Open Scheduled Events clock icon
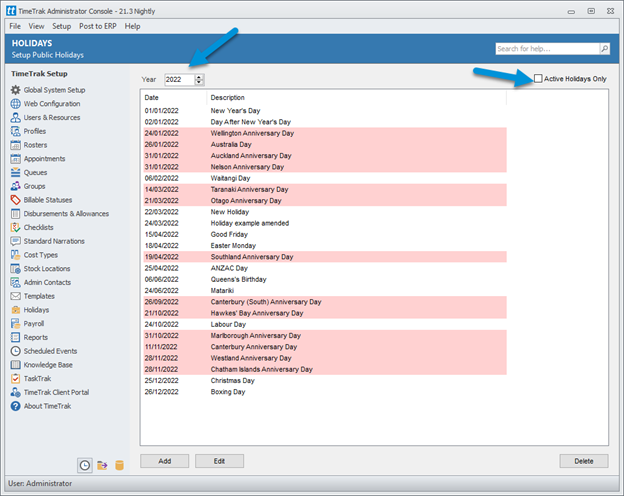This screenshot has height=496, width=624. pos(15,351)
